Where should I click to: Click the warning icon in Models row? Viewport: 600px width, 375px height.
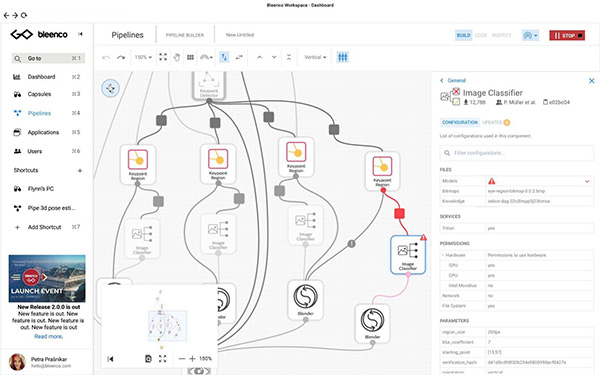click(x=492, y=181)
